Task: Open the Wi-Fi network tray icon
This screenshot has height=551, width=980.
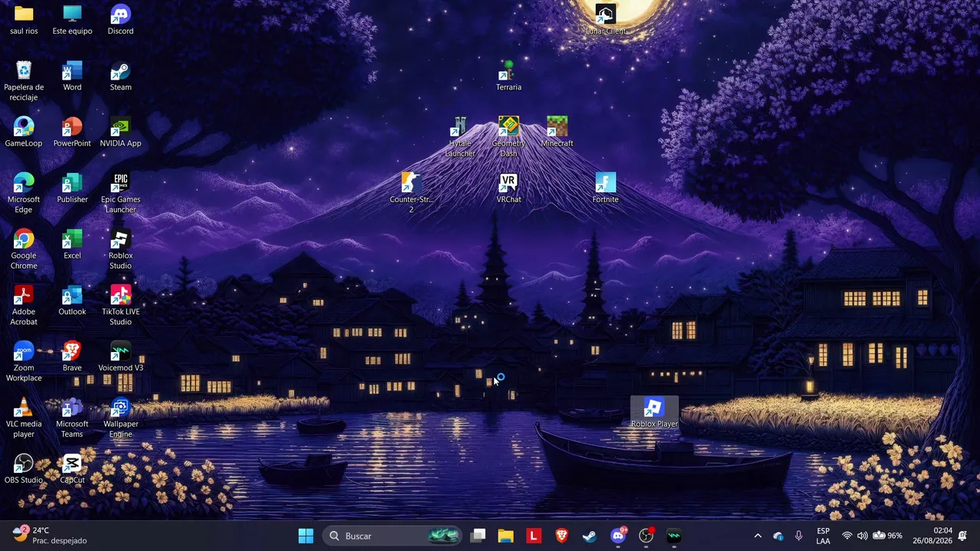Action: tap(847, 536)
